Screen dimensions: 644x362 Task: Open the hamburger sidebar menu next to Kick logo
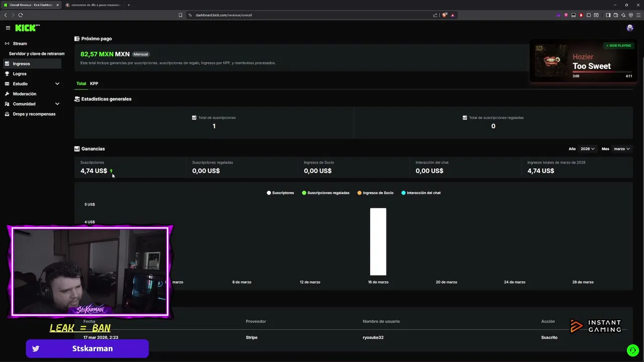click(x=8, y=28)
